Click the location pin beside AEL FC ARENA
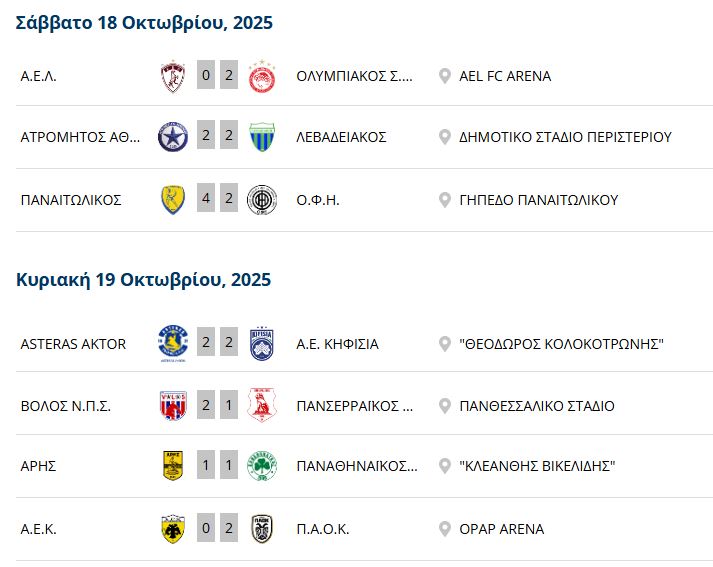The height and width of the screenshot is (567, 713). (x=445, y=77)
